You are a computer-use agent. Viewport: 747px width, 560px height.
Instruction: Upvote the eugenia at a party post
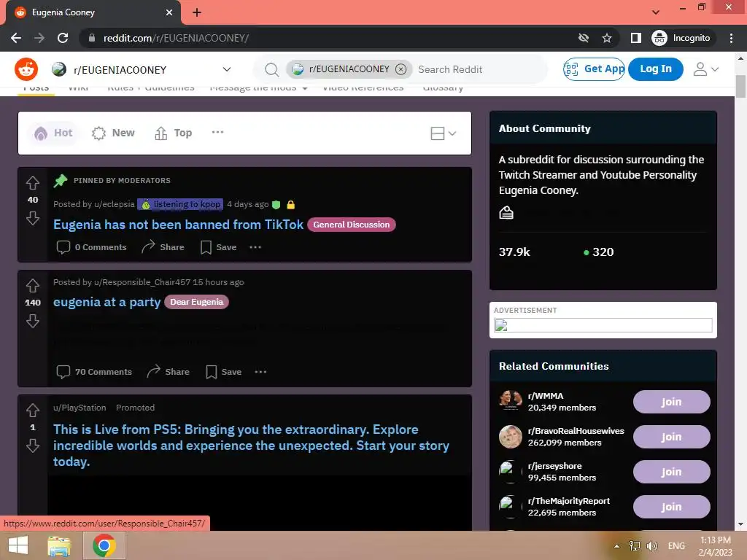(x=32, y=285)
